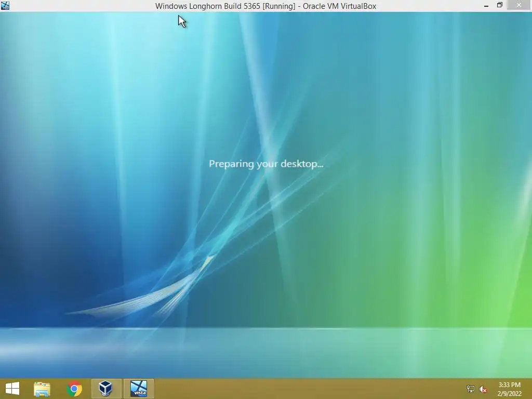Click the VirtualBox window title bar icon
532x399 pixels.
click(5, 5)
